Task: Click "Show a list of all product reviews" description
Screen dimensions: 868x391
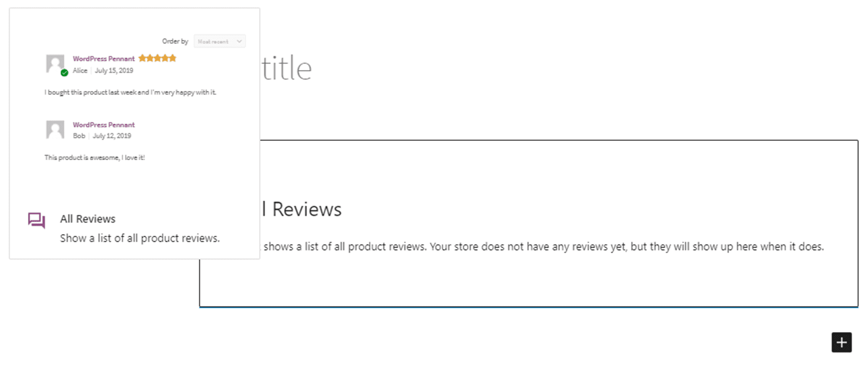Action: point(139,238)
